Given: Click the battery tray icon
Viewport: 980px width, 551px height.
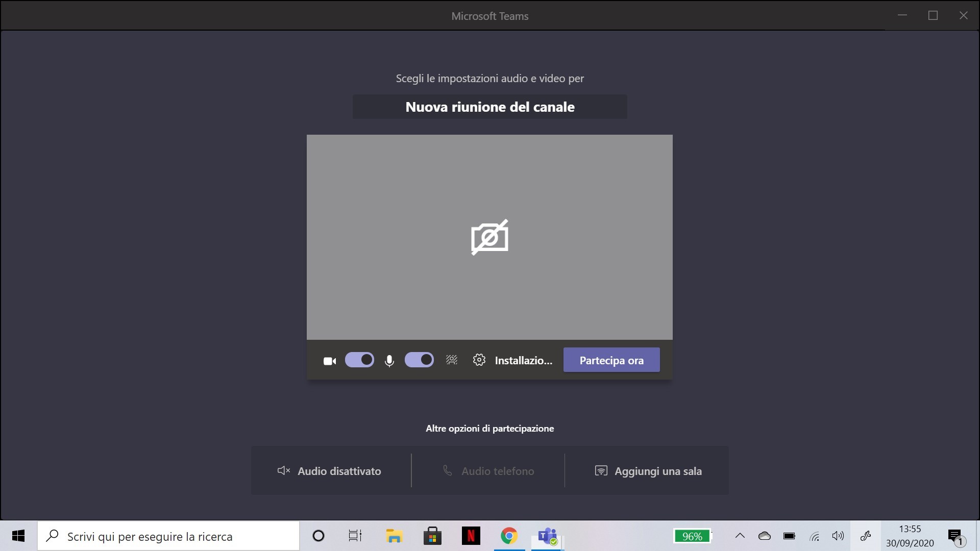Looking at the screenshot, I should (x=789, y=536).
